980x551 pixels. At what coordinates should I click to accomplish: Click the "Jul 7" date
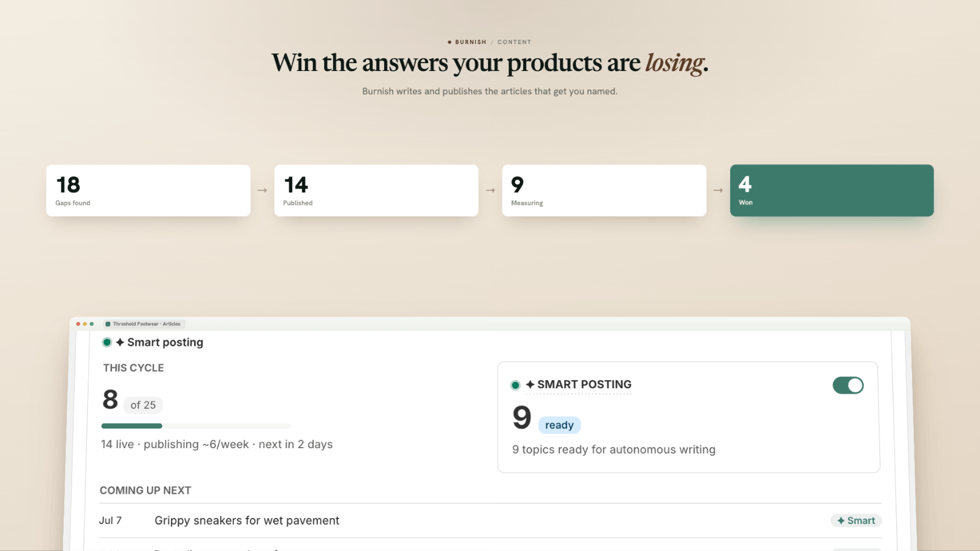[110, 520]
